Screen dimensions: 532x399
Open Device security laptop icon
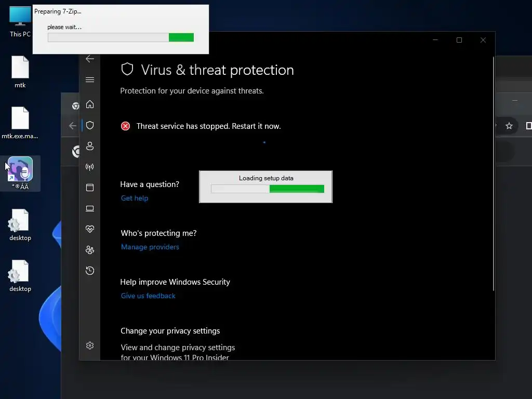pos(89,208)
